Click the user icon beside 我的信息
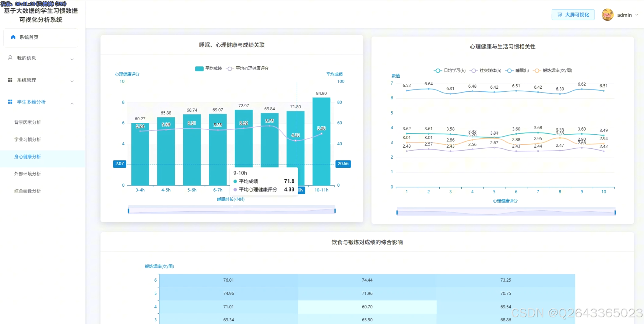Image resolution: width=644 pixels, height=324 pixels. coord(10,58)
